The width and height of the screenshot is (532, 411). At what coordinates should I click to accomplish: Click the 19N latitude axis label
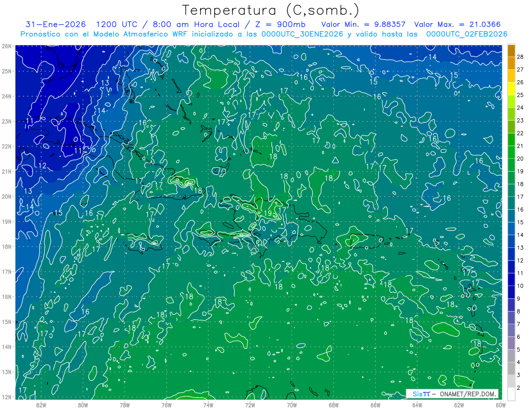[6, 221]
